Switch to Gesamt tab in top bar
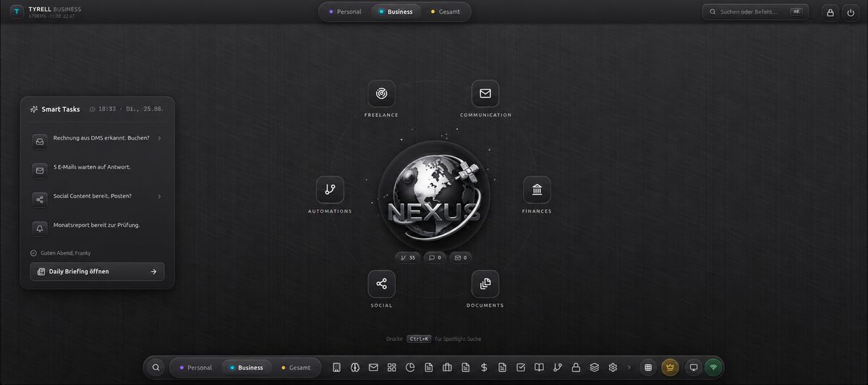 click(x=446, y=12)
